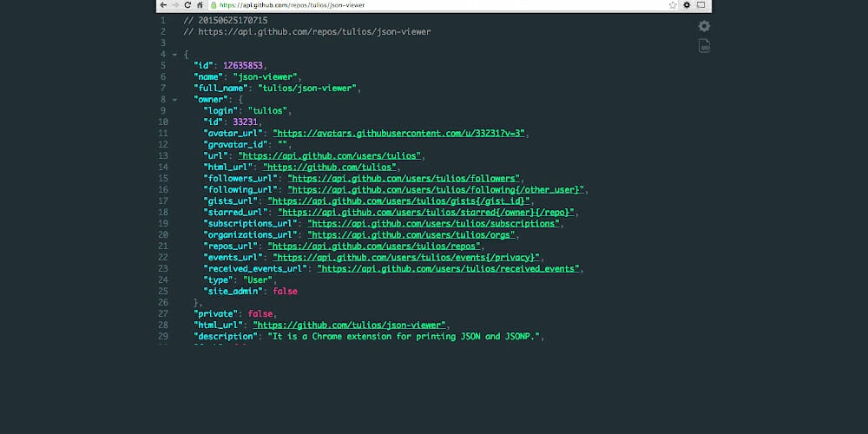Open the avatar_url link

click(x=398, y=134)
